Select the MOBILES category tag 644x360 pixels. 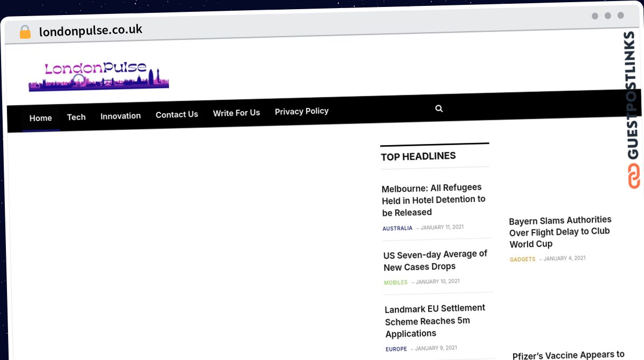(396, 283)
